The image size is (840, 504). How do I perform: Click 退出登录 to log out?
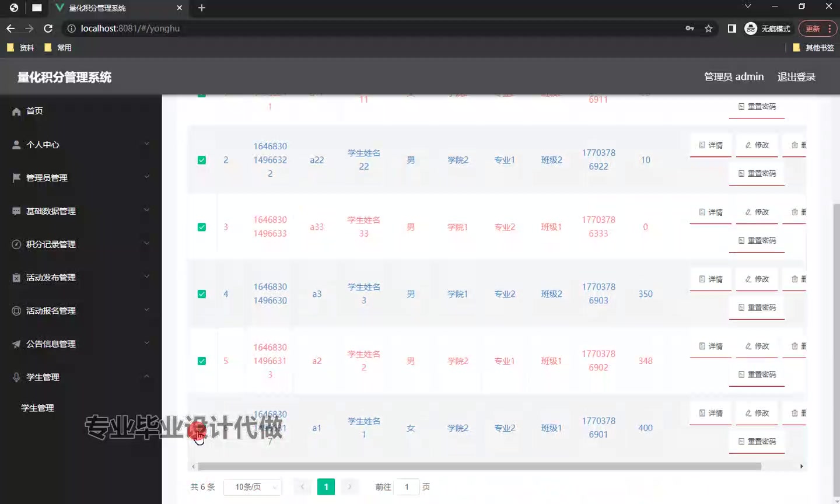pos(796,76)
